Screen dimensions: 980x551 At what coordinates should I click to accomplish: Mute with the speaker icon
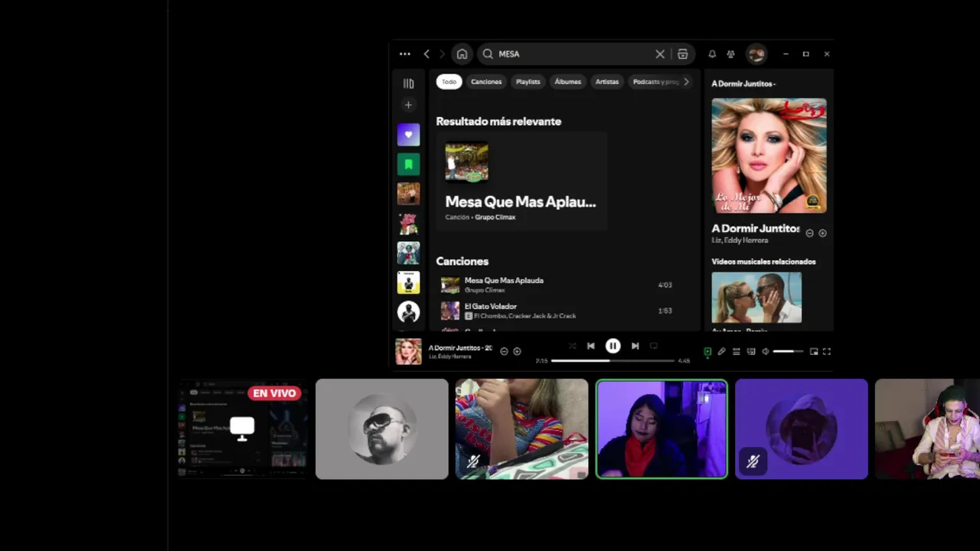point(765,352)
